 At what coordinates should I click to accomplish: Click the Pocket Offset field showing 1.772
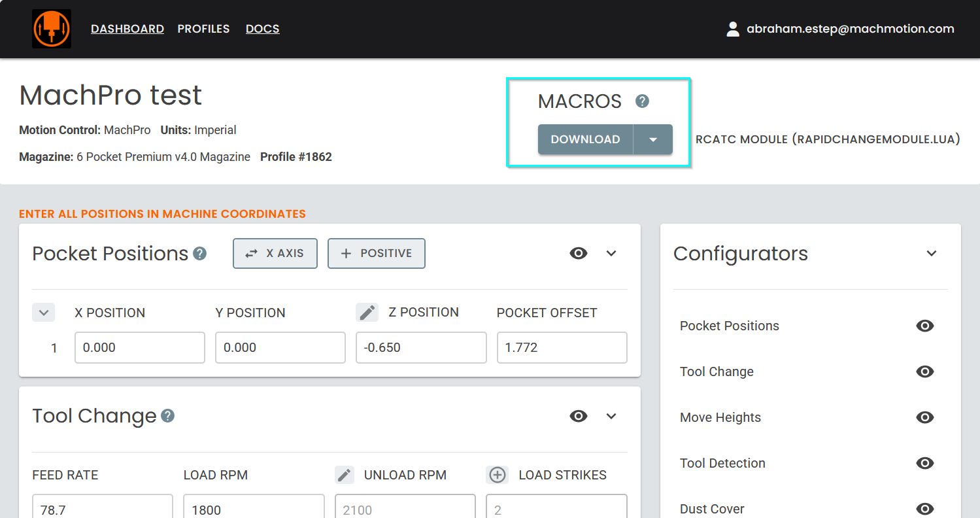(562, 347)
